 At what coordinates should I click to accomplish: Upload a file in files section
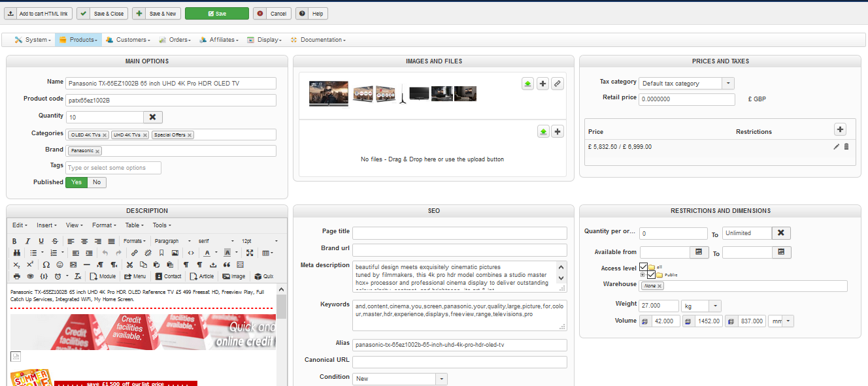(543, 131)
